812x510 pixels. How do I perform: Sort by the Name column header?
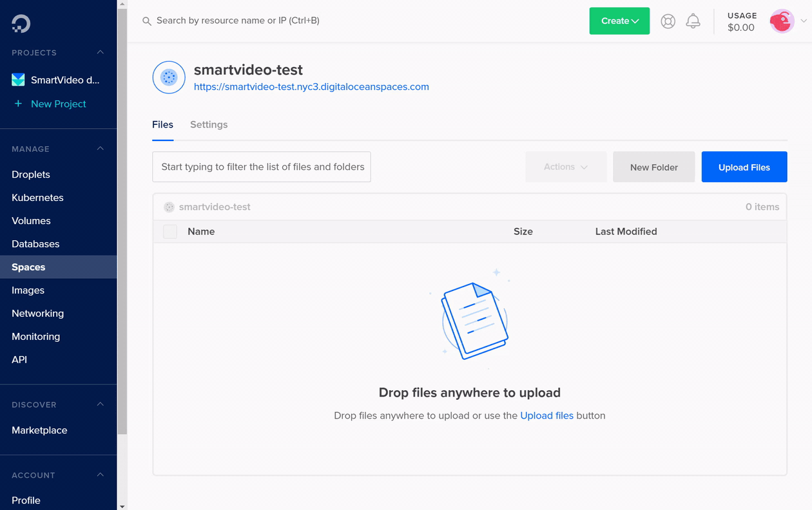click(201, 231)
